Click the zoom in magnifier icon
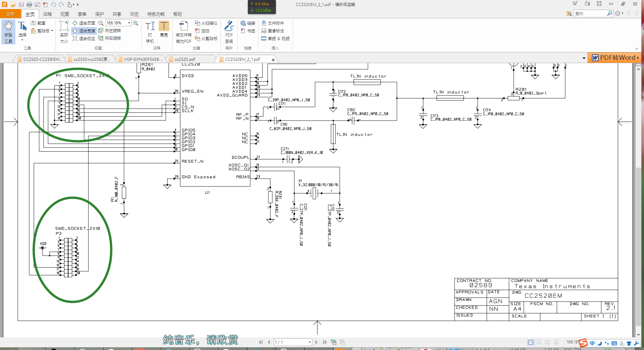This screenshot has width=644, height=350. coord(136,23)
